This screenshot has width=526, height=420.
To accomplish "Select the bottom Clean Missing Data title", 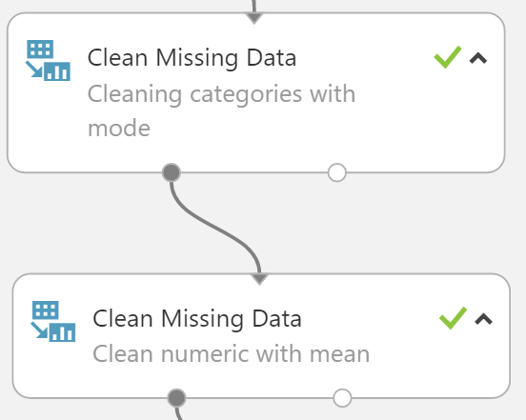I will pos(197,319).
